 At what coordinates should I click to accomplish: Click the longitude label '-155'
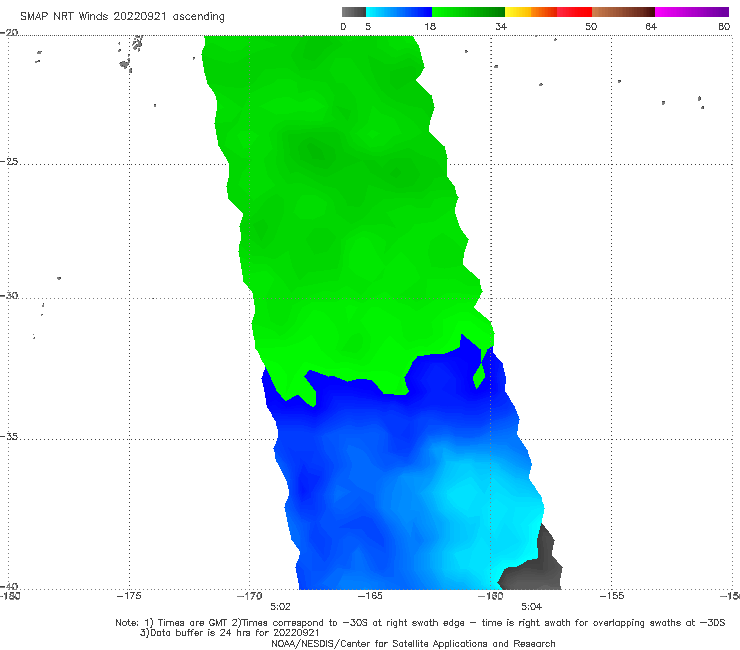click(x=612, y=596)
